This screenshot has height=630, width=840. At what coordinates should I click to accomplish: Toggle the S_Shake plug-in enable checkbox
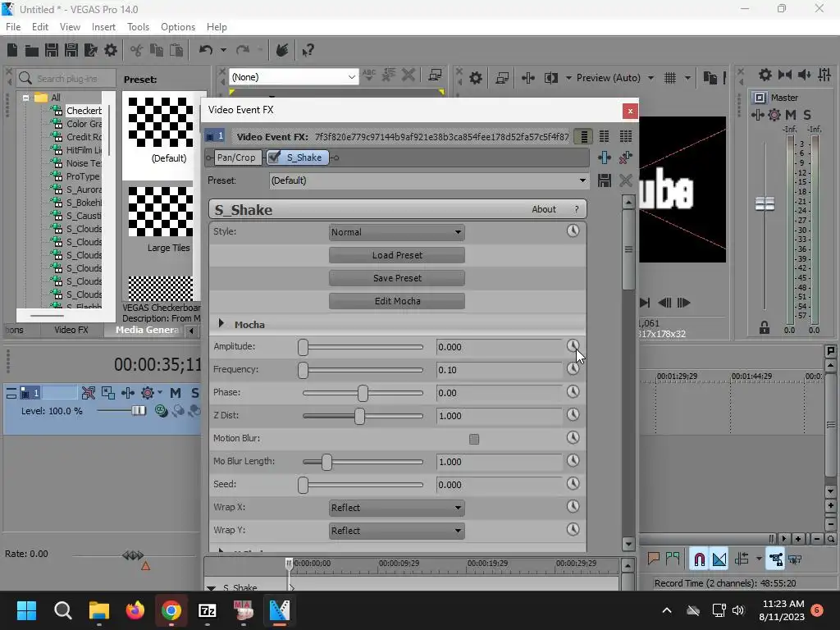[x=274, y=157]
